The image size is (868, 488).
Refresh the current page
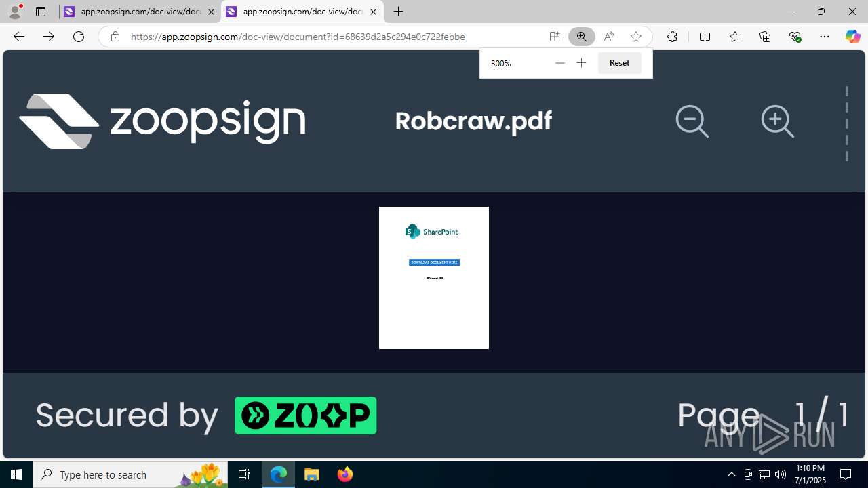tap(79, 37)
